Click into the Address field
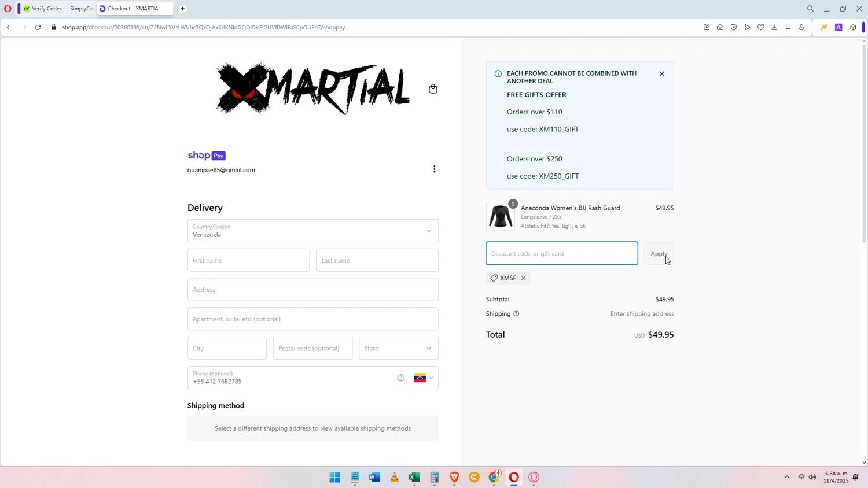 [313, 290]
